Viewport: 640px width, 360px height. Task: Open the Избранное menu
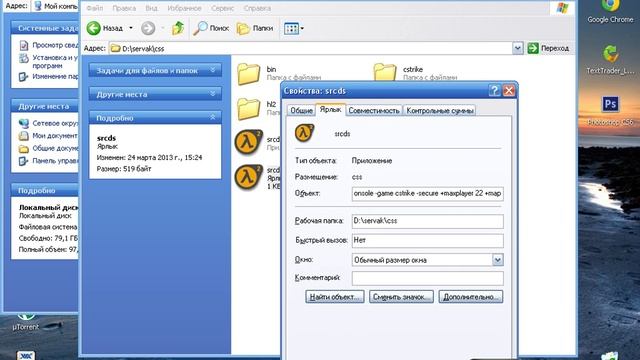click(x=184, y=8)
